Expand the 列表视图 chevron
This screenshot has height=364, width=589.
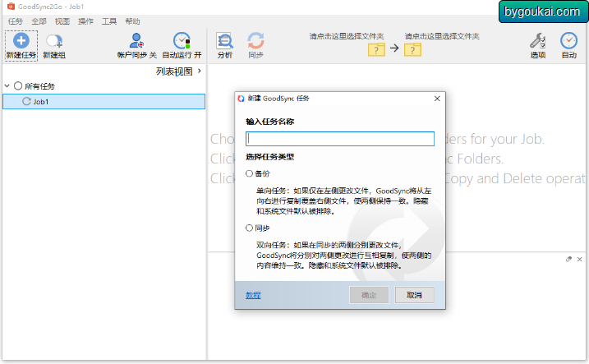[200, 71]
